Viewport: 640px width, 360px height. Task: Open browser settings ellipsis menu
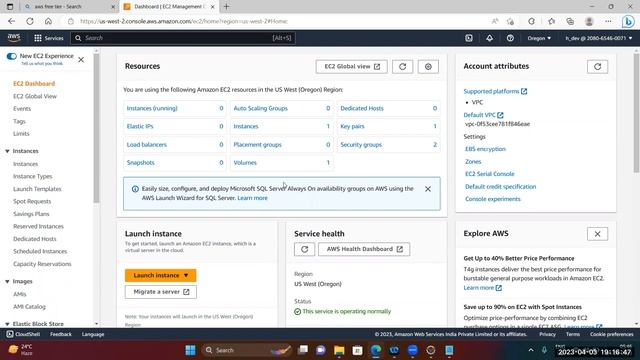[609, 21]
